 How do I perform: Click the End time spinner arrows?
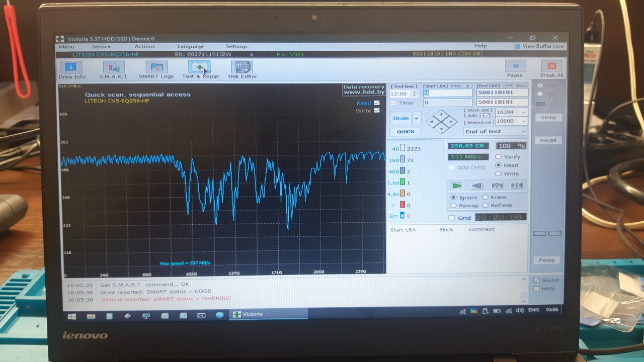(415, 94)
